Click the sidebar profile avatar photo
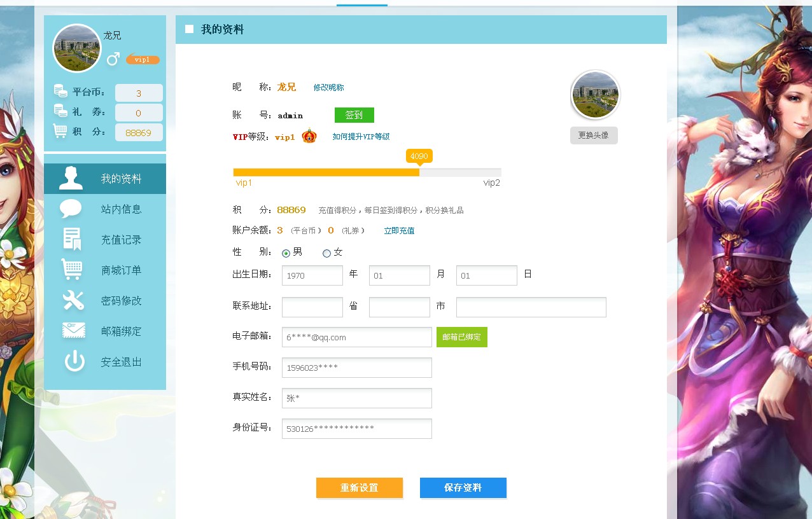Screen dimensions: 812x519 [x=77, y=48]
